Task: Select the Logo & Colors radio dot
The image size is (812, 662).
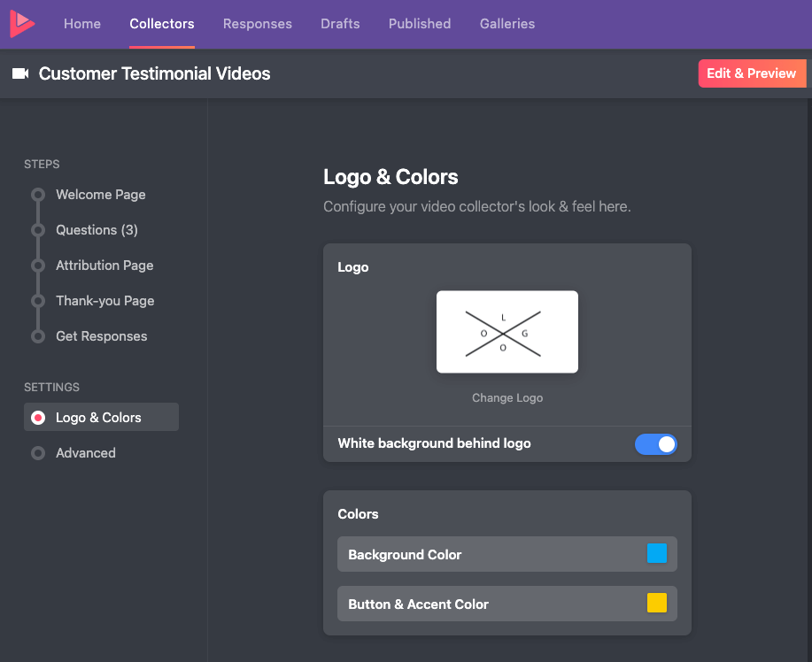Action: [37, 418]
